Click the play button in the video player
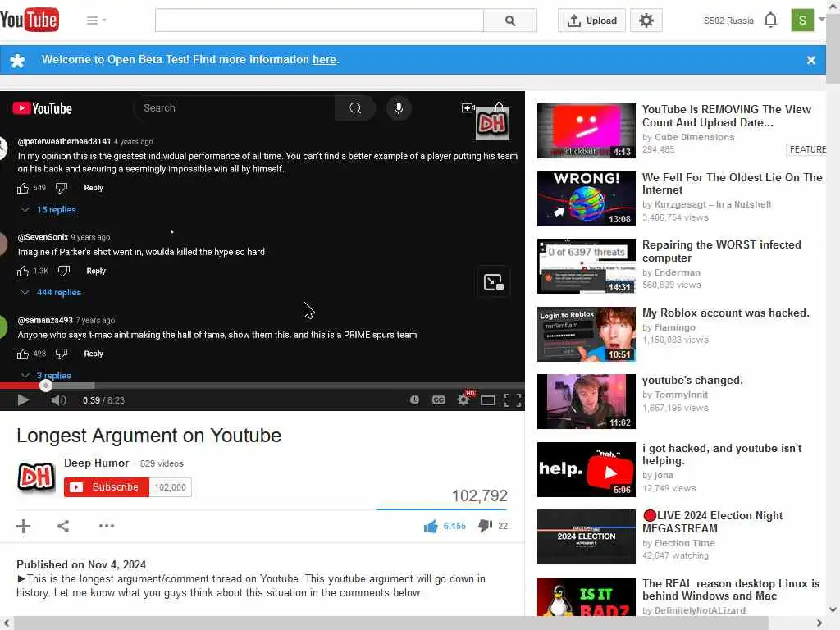 click(x=22, y=400)
